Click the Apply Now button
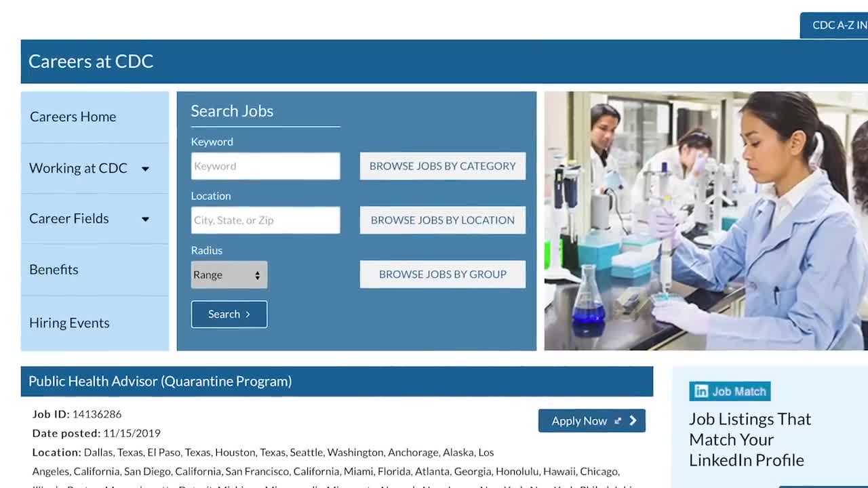868x488 pixels. pos(592,421)
